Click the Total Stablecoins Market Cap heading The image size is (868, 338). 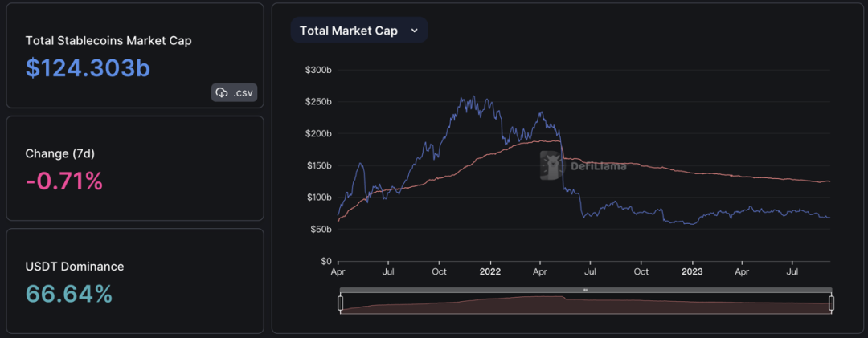coord(108,40)
